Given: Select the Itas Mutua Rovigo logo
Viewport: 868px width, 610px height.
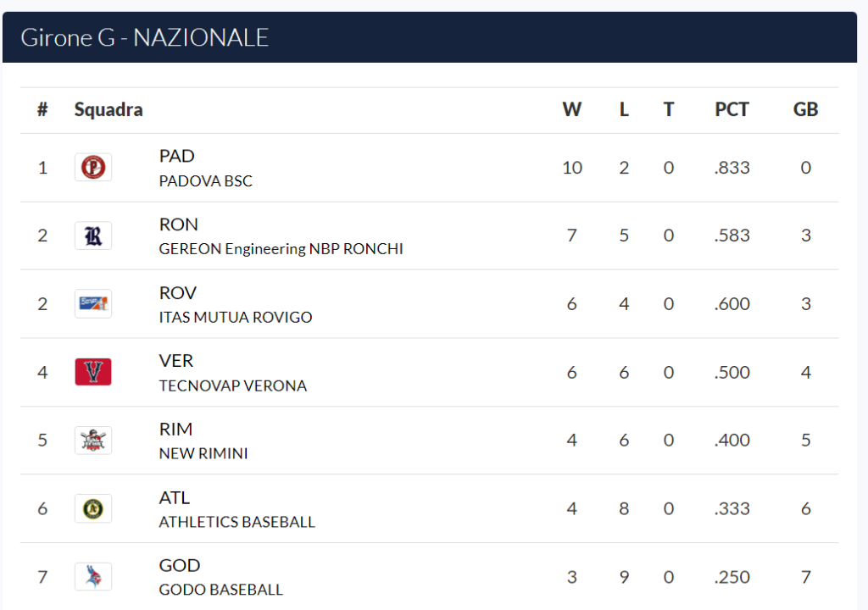Looking at the screenshot, I should tap(93, 303).
